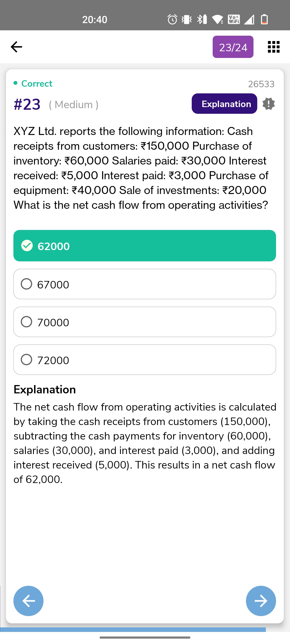Toggle the Explanation button
The width and height of the screenshot is (290, 644).
[224, 104]
